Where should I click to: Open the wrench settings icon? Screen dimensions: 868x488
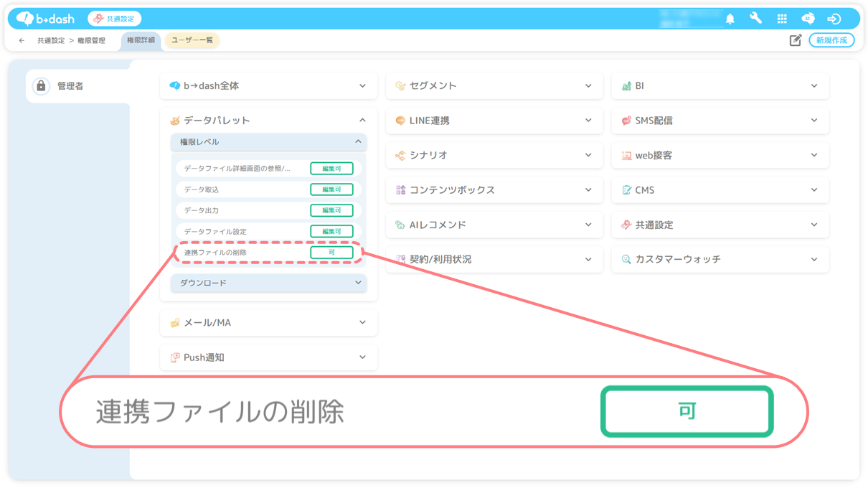pyautogui.click(x=755, y=19)
